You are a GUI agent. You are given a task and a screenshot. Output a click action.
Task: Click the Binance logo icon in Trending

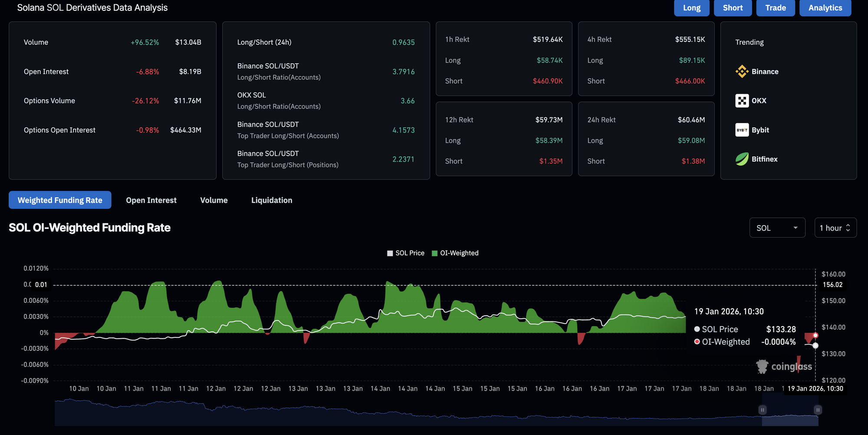[742, 72]
